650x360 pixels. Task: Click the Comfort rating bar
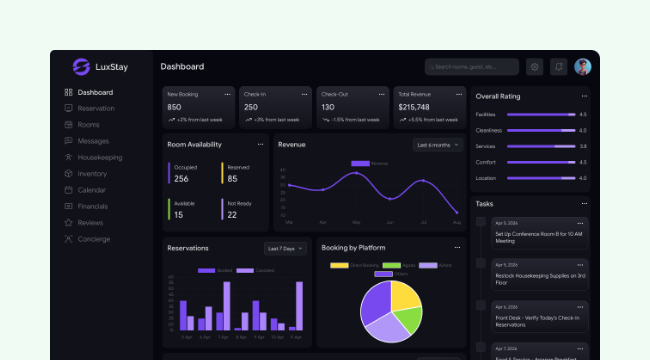point(541,163)
